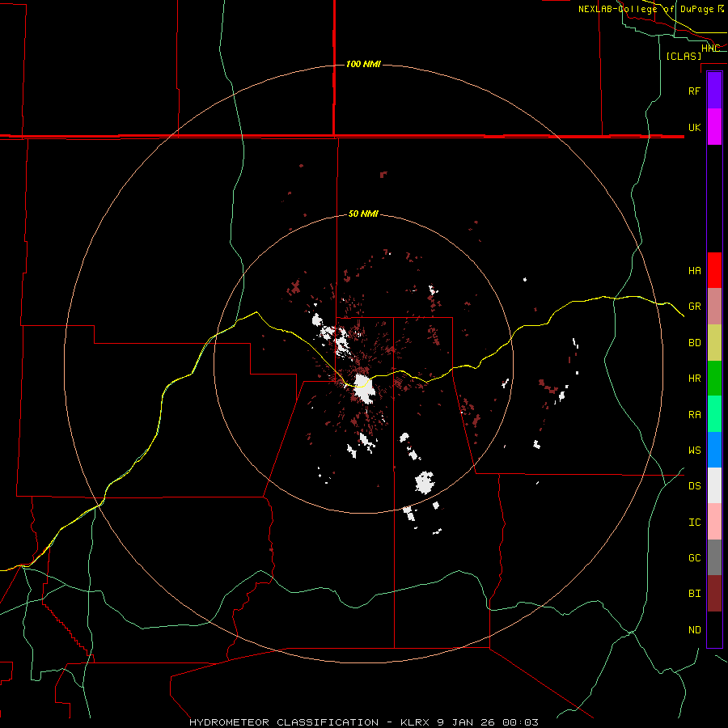Click the WS blue legend swatch
Screen dimensions: 728x728
point(714,450)
